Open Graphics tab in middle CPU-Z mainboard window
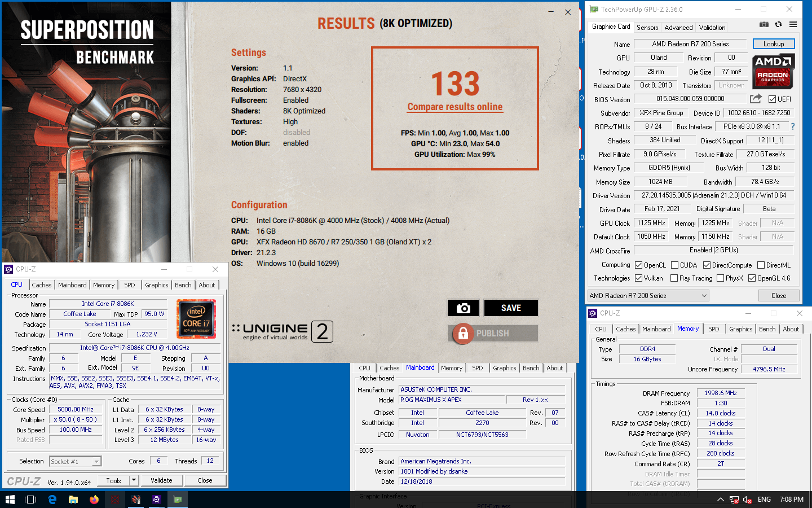 point(505,368)
